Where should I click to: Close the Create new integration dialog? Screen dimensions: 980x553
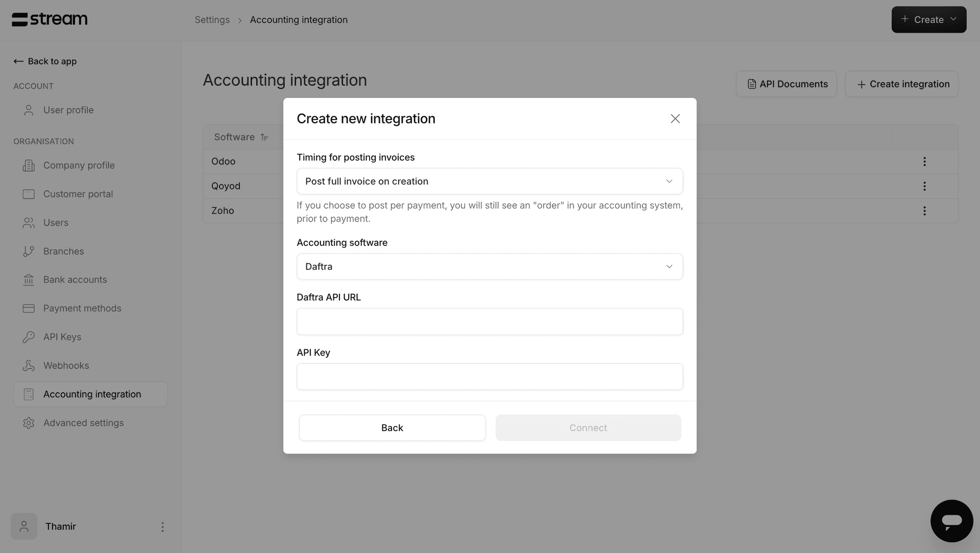[675, 119]
